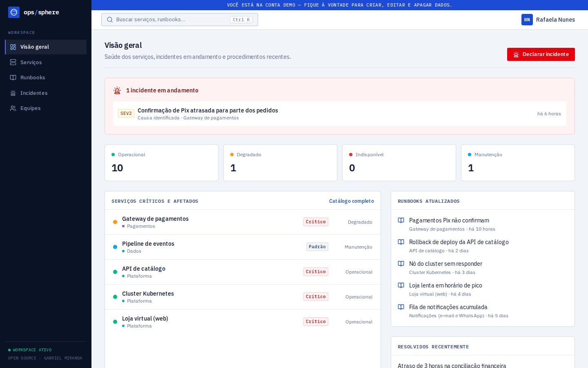Click the Ctrl K shortcut badge
This screenshot has height=368, width=588.
click(x=241, y=20)
